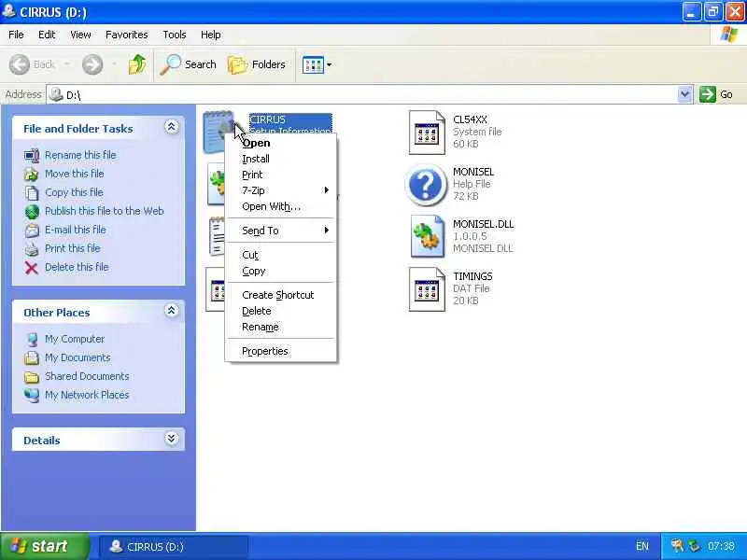Choose Properties in the context menu
The image size is (747, 560).
coord(281,351)
